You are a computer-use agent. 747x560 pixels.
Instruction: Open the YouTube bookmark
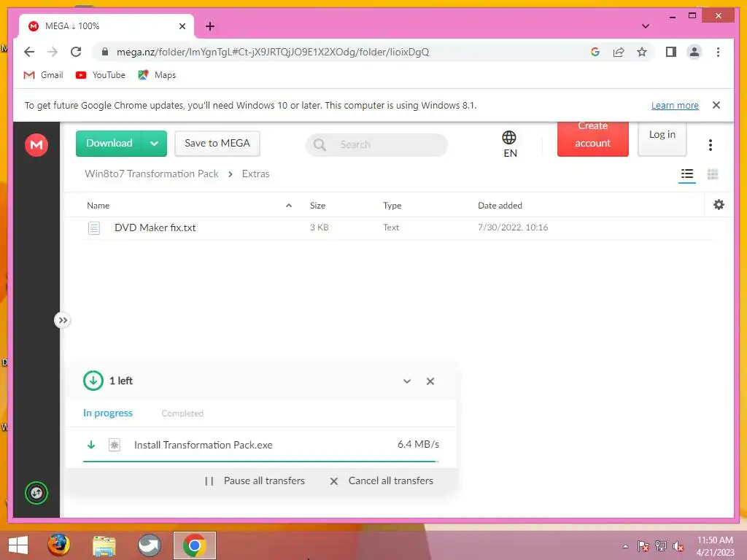101,75
